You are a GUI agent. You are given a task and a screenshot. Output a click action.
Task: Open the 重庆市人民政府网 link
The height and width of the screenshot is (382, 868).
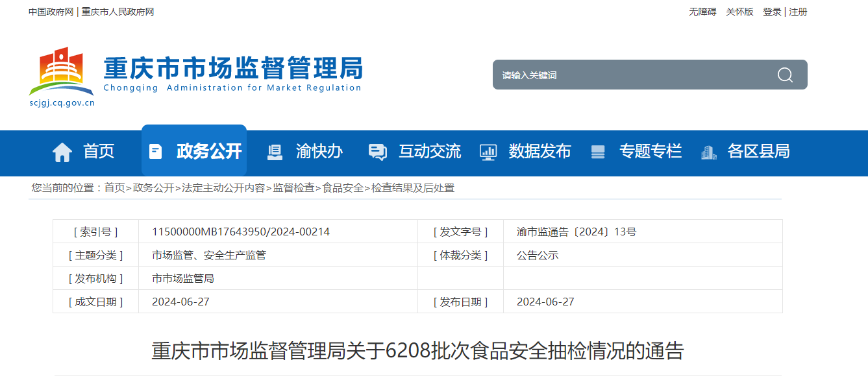(x=118, y=12)
